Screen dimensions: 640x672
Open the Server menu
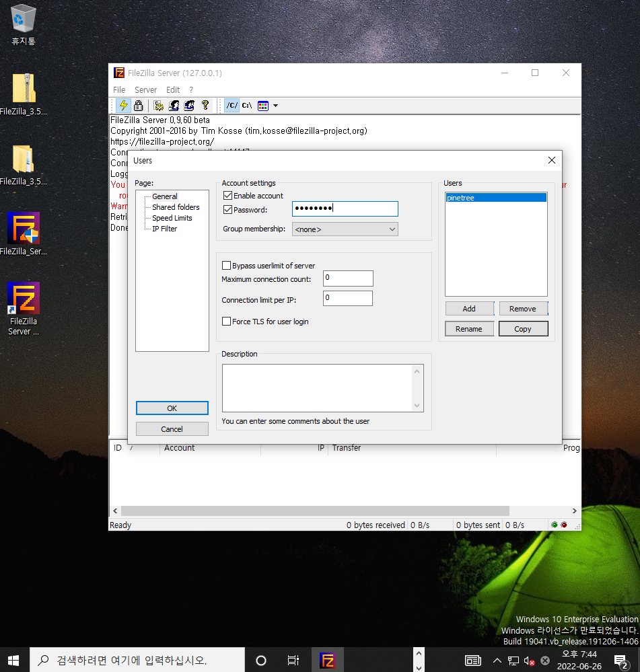point(145,89)
